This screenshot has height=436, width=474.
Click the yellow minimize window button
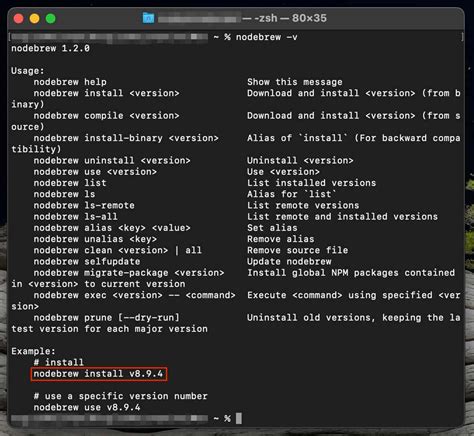click(x=35, y=18)
